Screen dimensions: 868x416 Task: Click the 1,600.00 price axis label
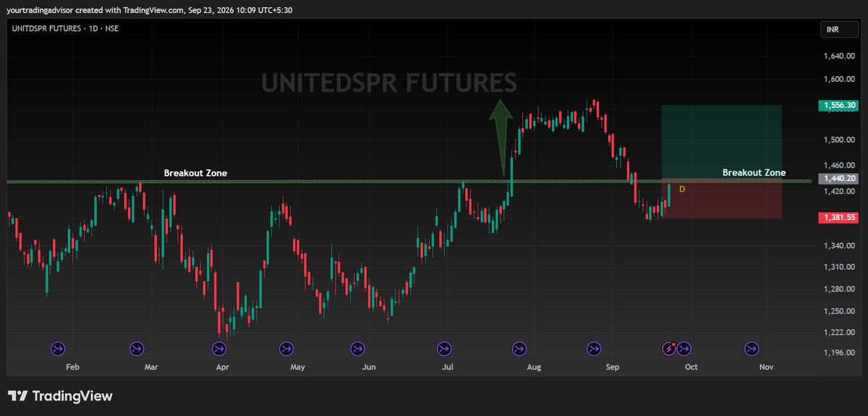(x=839, y=80)
